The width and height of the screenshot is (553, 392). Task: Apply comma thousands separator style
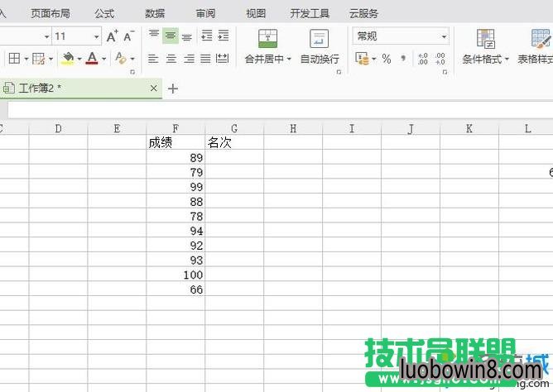[x=403, y=59]
